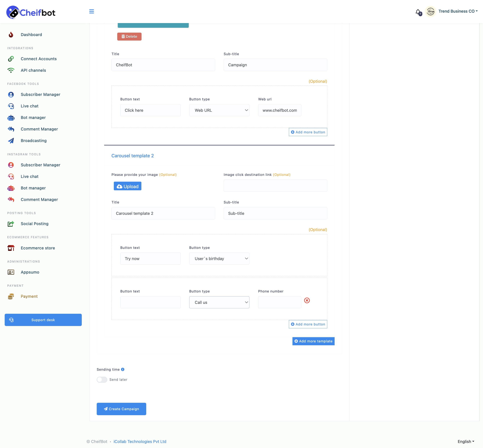Open Broadcasting tool in sidebar
Image resolution: width=483 pixels, height=448 pixels.
(34, 140)
